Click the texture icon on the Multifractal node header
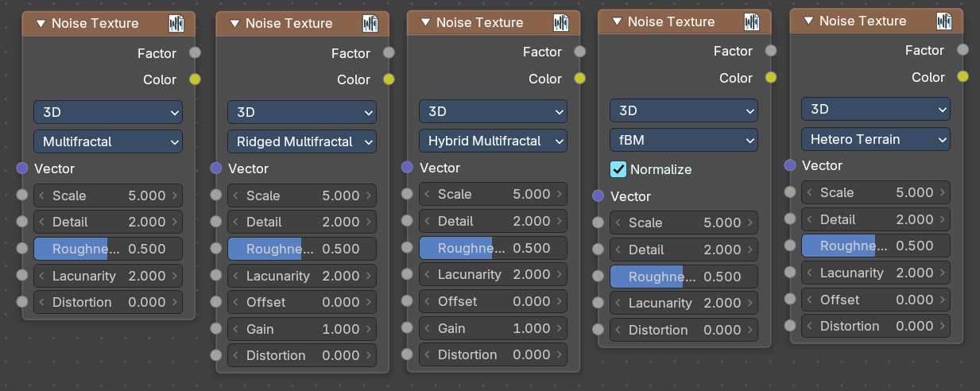Screen dimensions: 980x391 click(176, 24)
